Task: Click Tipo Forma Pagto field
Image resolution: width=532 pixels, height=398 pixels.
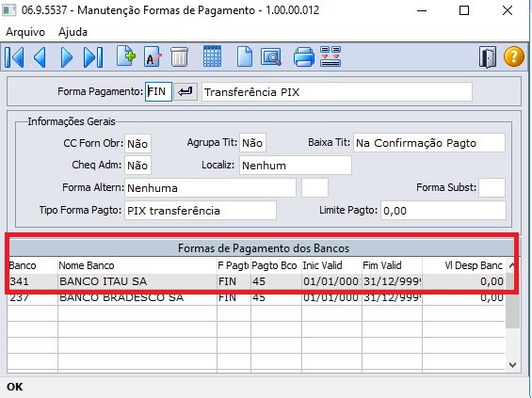Action: click(x=201, y=211)
